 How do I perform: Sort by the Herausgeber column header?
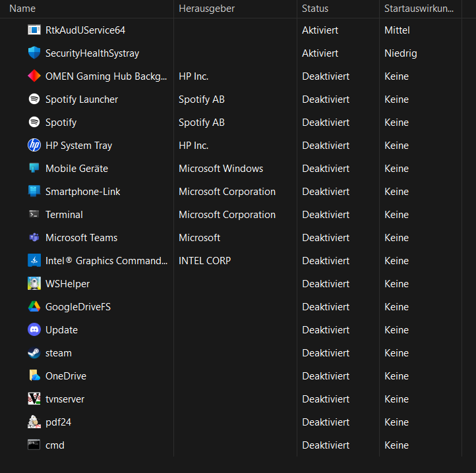(x=206, y=9)
